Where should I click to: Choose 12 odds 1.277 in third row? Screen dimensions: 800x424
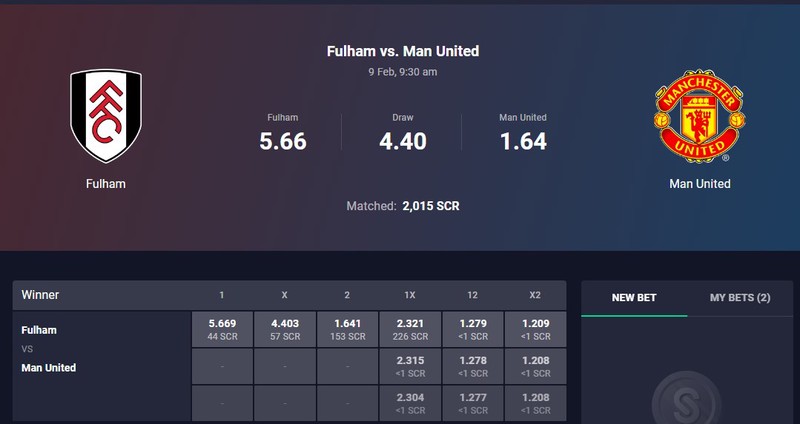click(x=473, y=403)
